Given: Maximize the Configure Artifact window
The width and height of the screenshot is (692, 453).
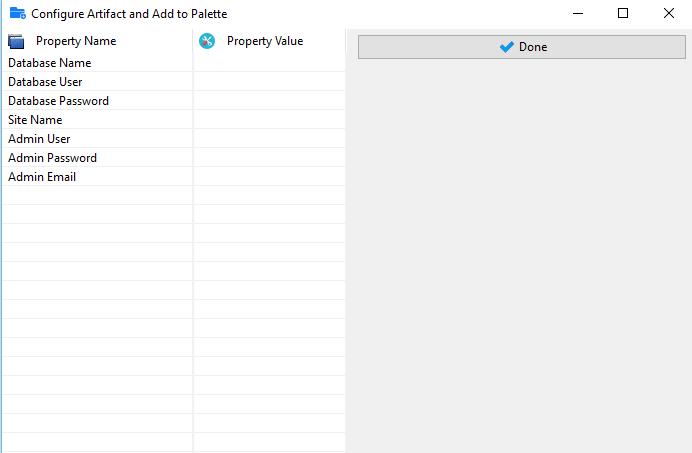Looking at the screenshot, I should pos(623,14).
